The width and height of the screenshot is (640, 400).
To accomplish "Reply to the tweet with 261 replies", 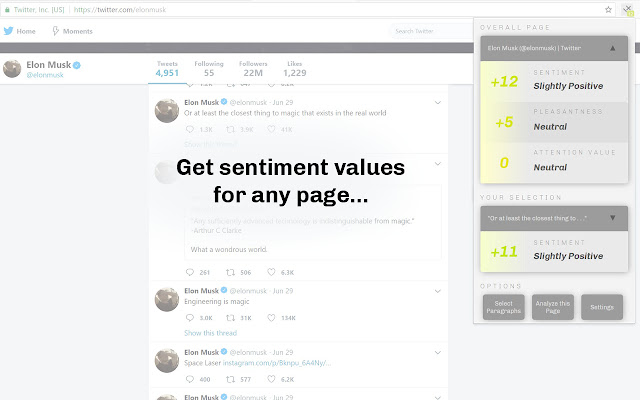I will (190, 272).
